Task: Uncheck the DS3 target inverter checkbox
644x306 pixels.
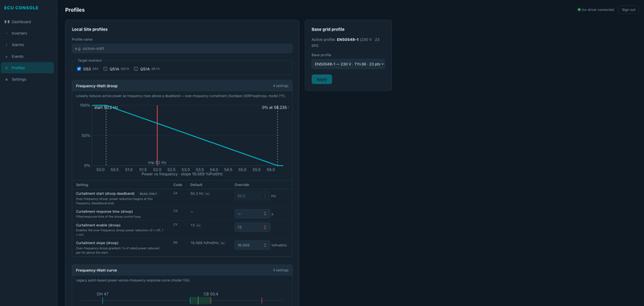Action: (79, 69)
